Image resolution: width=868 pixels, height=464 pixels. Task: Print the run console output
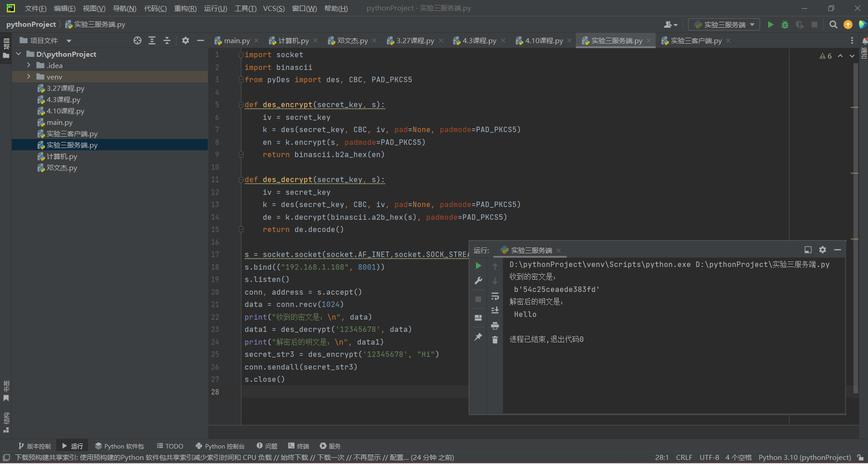(495, 326)
